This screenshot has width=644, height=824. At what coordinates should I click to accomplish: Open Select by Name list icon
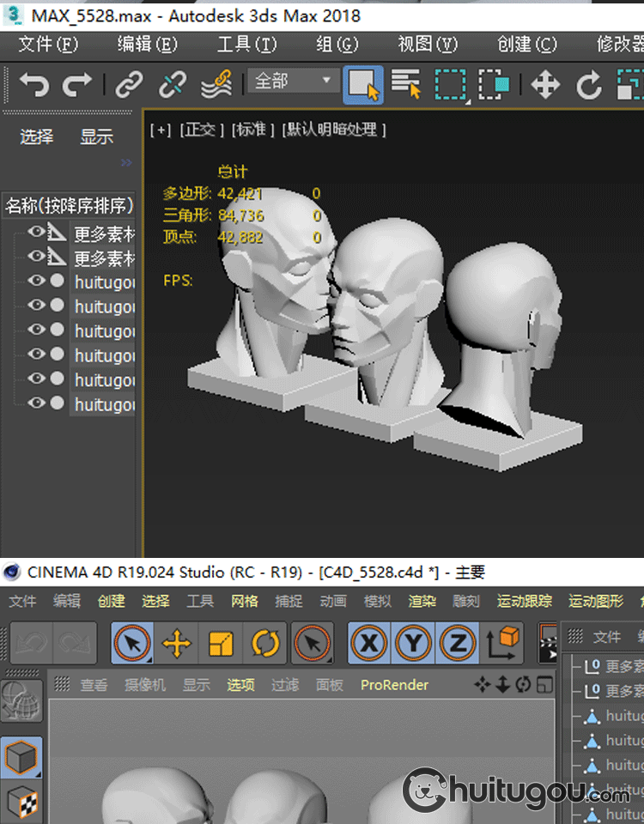[x=406, y=84]
